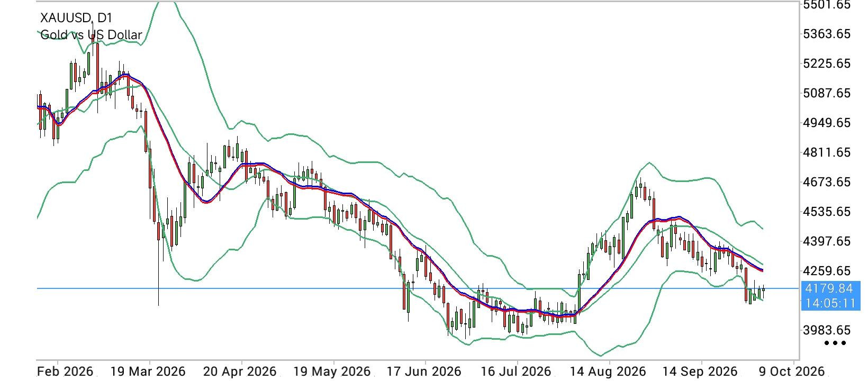Select the 4949.65 price level label
This screenshot has height=381, width=868.
pyautogui.click(x=827, y=123)
